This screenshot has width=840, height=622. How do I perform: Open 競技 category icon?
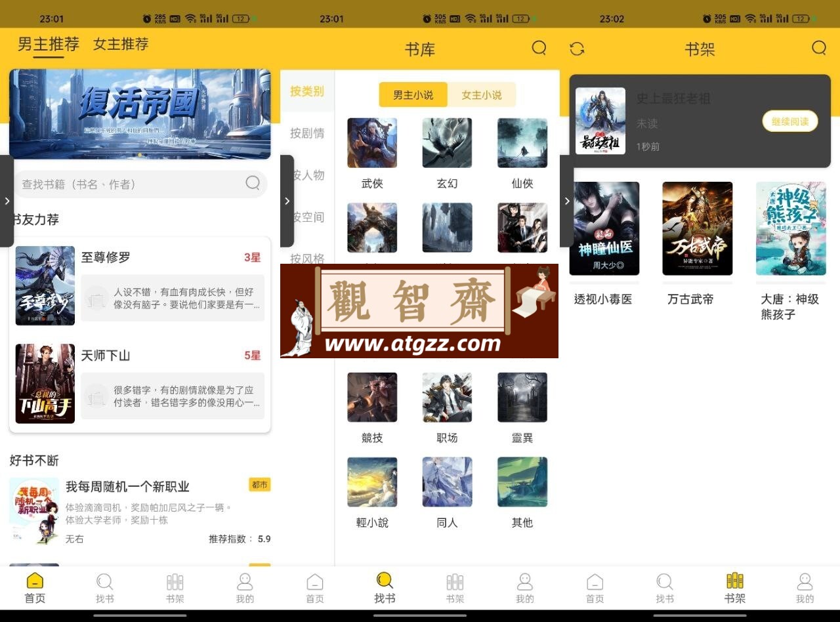(x=372, y=398)
